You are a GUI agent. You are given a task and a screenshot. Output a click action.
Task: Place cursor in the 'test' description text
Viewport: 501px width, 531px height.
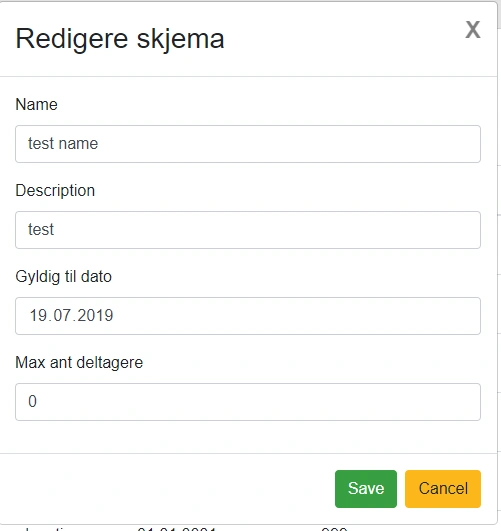41,230
